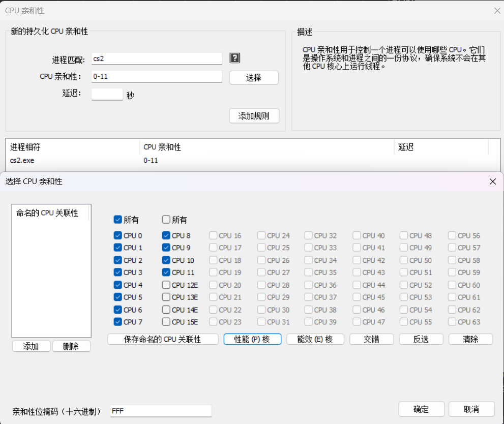Click the 交错 button

click(371, 339)
